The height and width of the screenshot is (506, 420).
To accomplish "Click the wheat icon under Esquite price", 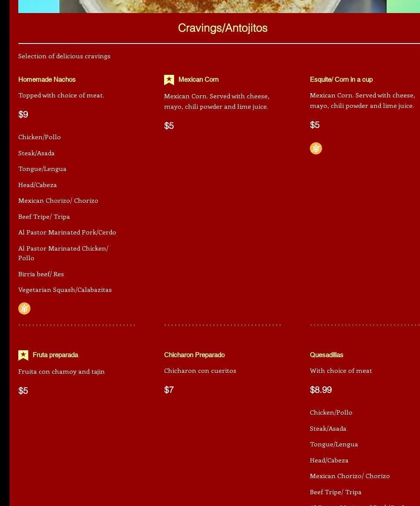I will pyautogui.click(x=316, y=148).
